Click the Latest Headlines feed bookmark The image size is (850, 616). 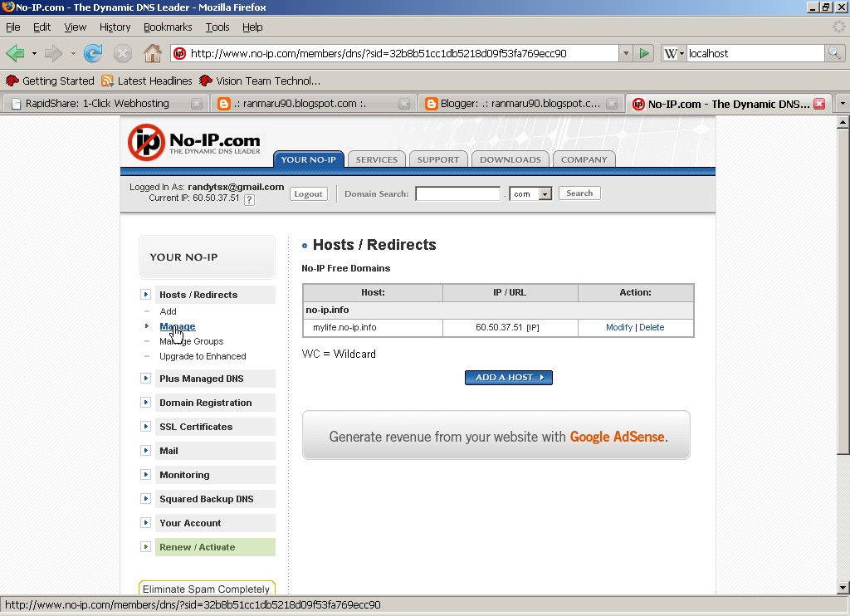[147, 81]
